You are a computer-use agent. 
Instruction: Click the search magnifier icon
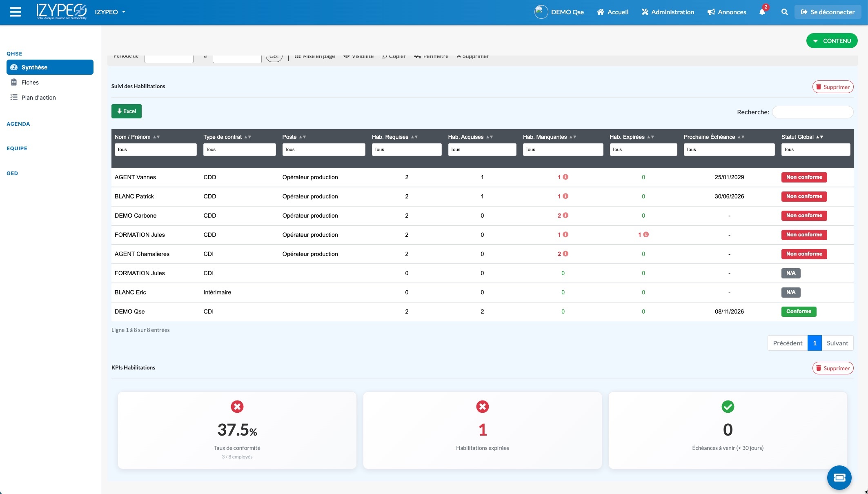[x=784, y=12]
